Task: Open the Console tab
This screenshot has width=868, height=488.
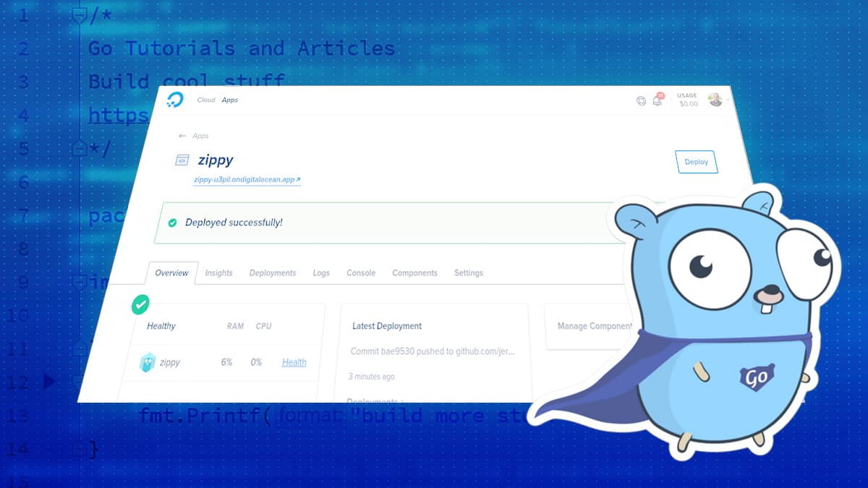Action: (360, 273)
